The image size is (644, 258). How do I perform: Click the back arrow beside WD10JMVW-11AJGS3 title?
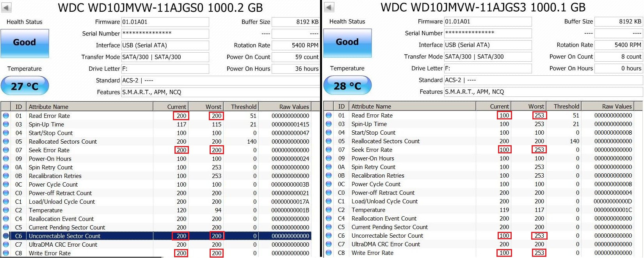tap(329, 7)
